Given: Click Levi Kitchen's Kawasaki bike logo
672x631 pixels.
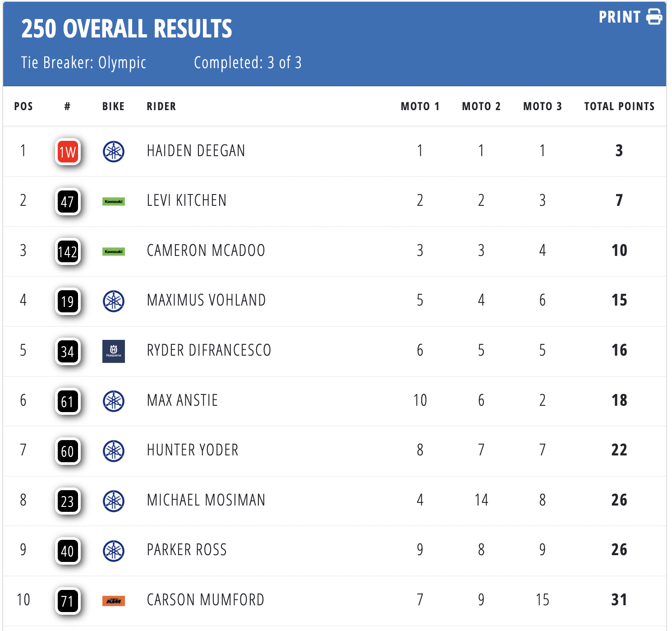Looking at the screenshot, I should click(114, 201).
